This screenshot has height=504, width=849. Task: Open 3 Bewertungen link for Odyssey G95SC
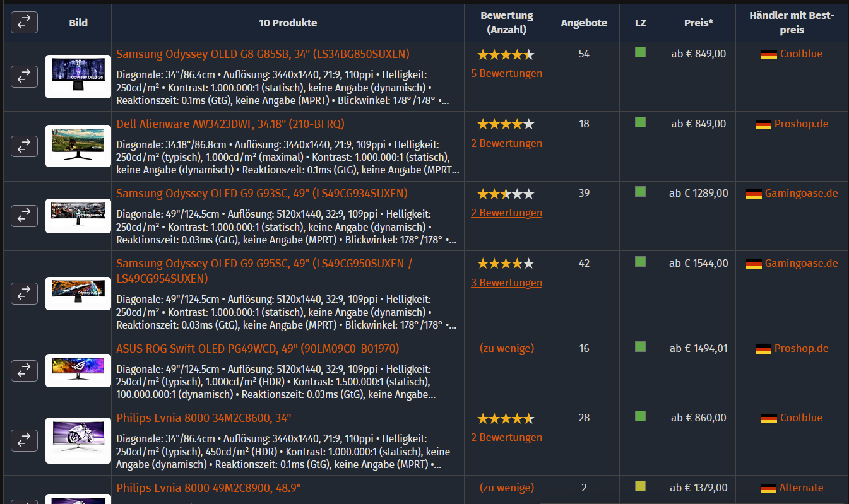[506, 283]
